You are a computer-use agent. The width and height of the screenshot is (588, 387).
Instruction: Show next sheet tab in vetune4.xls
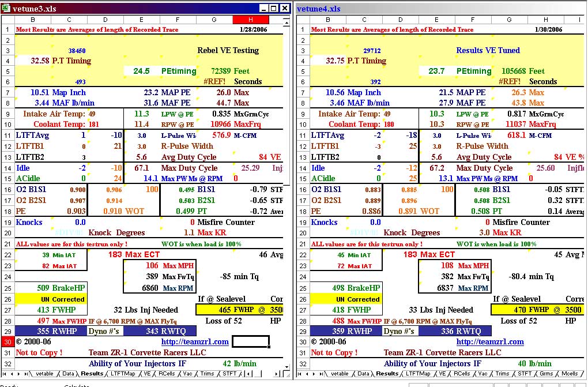[314, 374]
